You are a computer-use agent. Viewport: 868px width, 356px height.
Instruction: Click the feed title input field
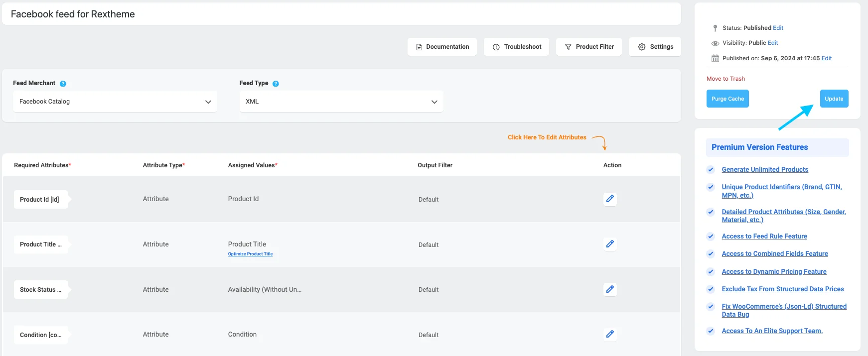(341, 14)
